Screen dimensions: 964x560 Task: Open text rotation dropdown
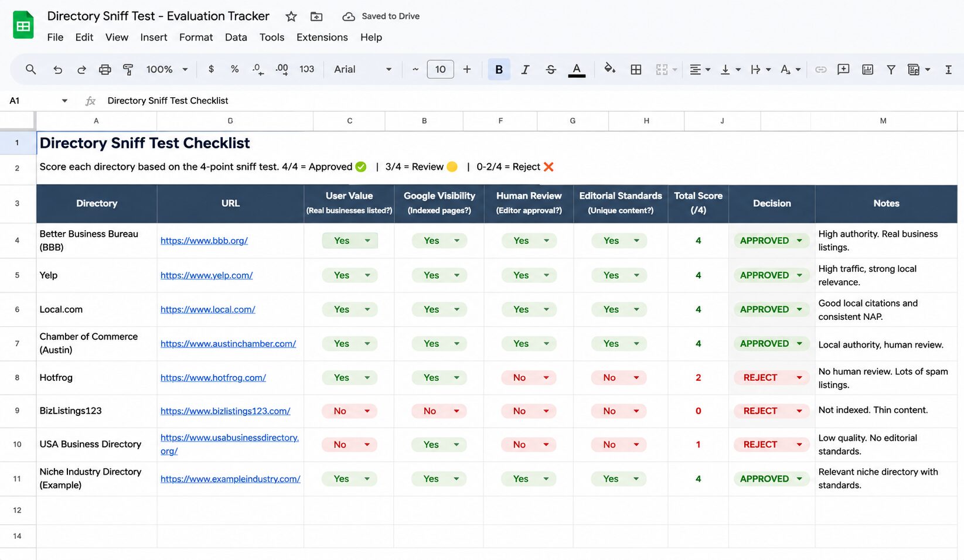791,69
